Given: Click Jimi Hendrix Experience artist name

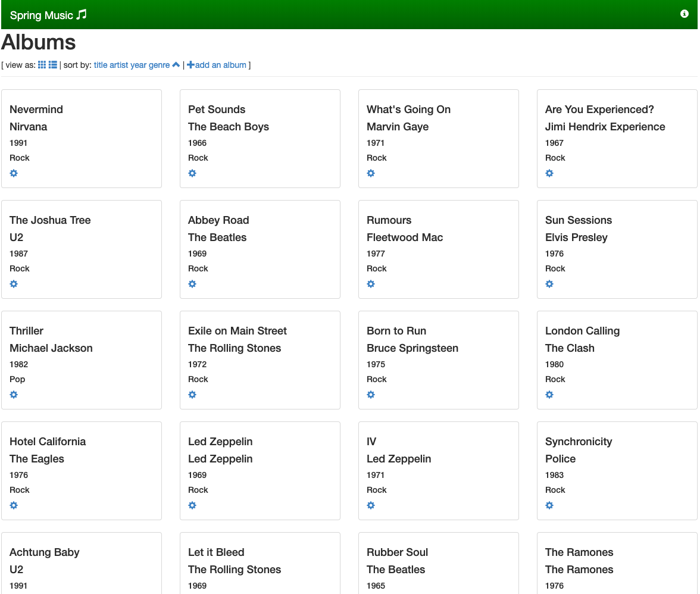Looking at the screenshot, I should pyautogui.click(x=605, y=127).
